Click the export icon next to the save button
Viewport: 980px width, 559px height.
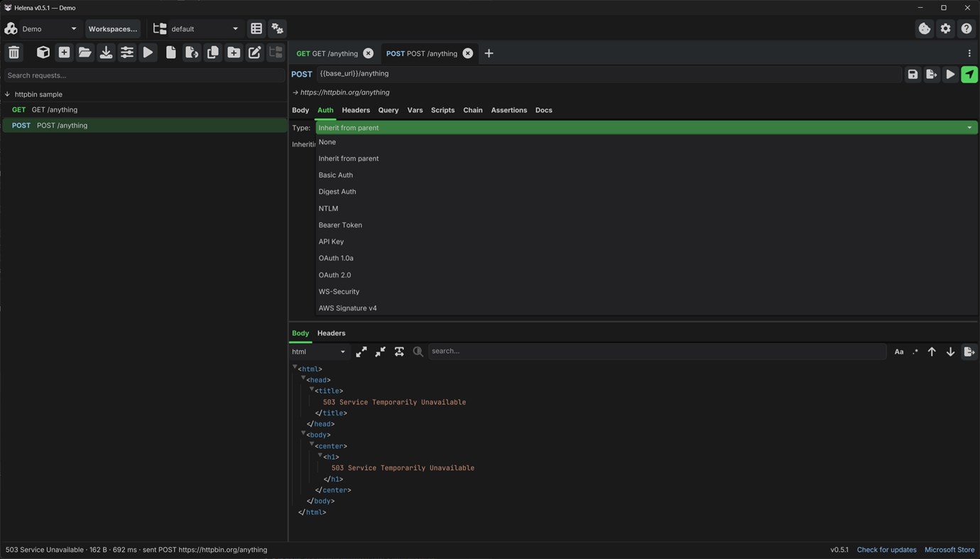(x=932, y=74)
